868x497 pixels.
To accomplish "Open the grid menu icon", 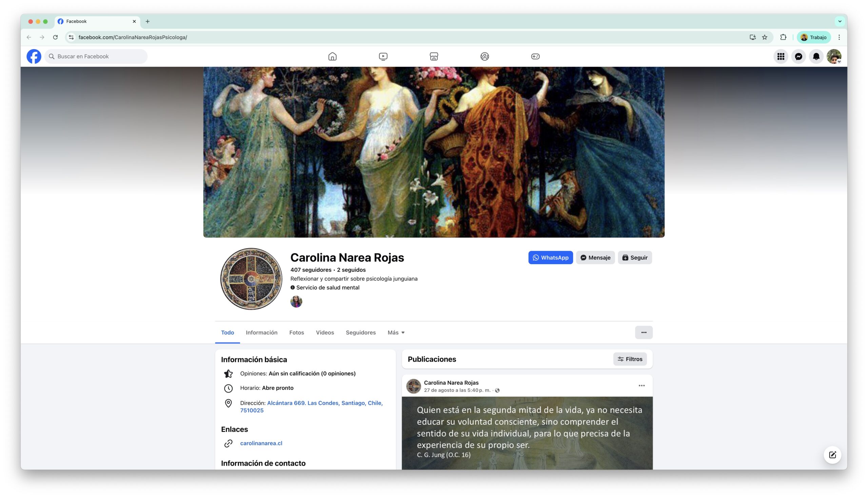I will (x=780, y=56).
